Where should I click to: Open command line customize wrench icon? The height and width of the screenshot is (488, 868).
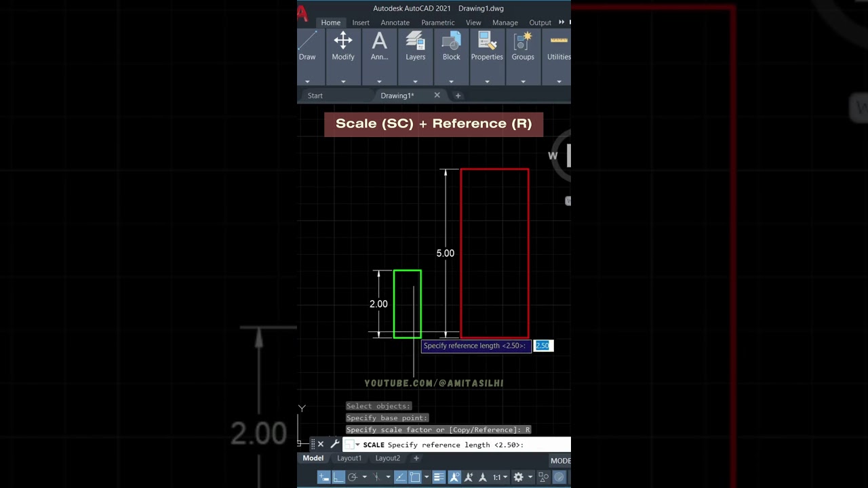coord(334,445)
